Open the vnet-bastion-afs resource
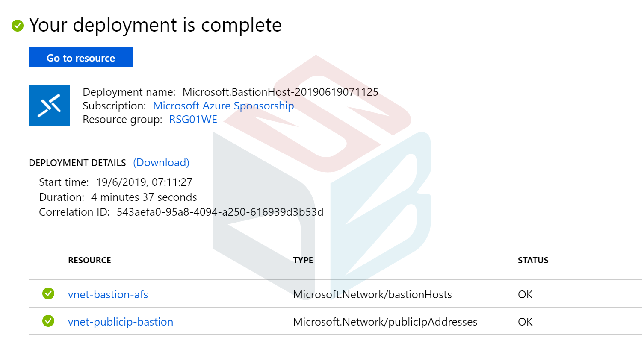Viewport: 644px width, 355px height. (x=108, y=294)
